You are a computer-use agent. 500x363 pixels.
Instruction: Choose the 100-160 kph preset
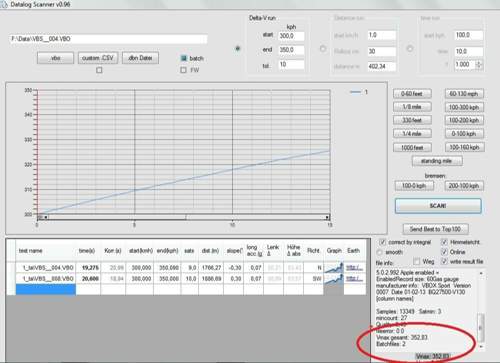click(x=464, y=147)
